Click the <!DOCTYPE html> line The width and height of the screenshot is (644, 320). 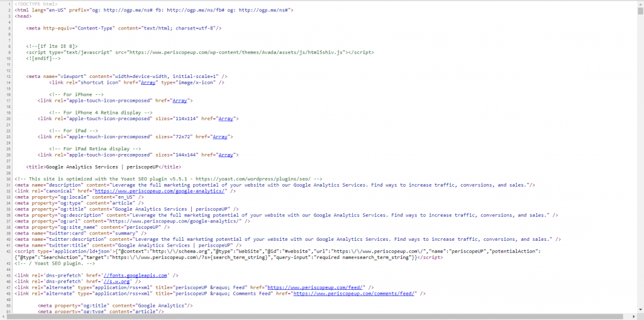pos(36,4)
